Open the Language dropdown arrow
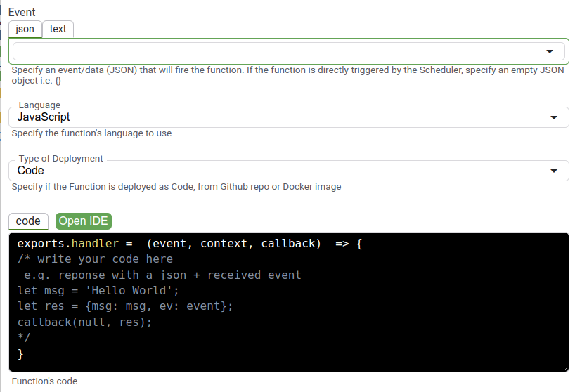The height and width of the screenshot is (392, 575). (x=554, y=117)
